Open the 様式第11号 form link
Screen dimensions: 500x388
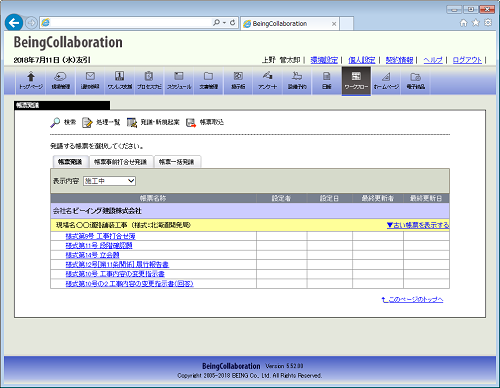(99, 245)
